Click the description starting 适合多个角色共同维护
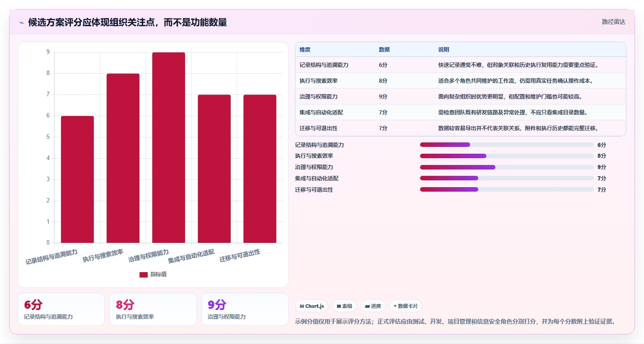Screen dimensions: 644x344 (x=515, y=81)
